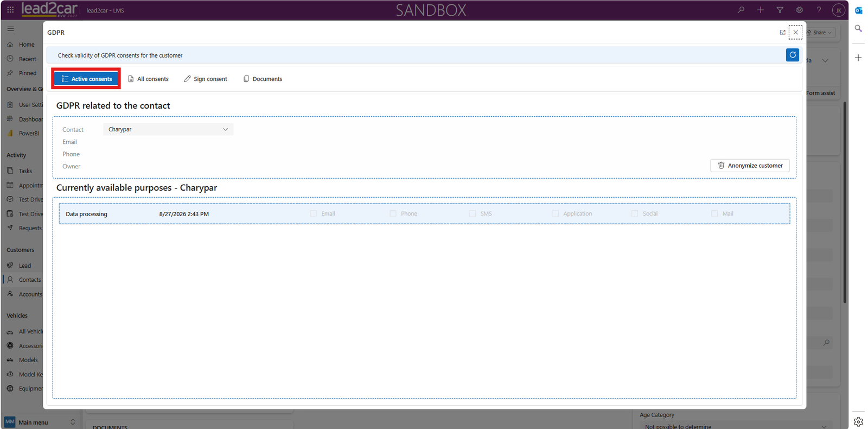Open the Age Category dropdown
The width and height of the screenshot is (868, 429).
[x=735, y=426]
